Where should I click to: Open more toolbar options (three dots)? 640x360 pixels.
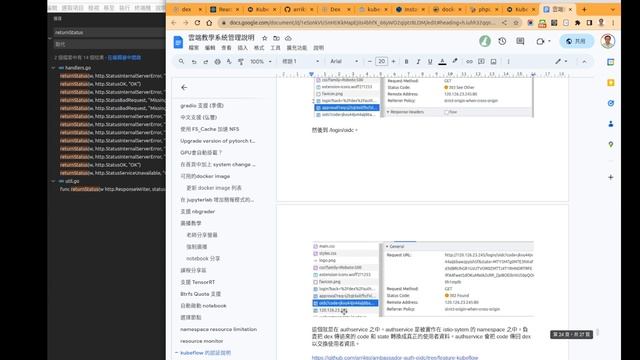tap(509, 62)
